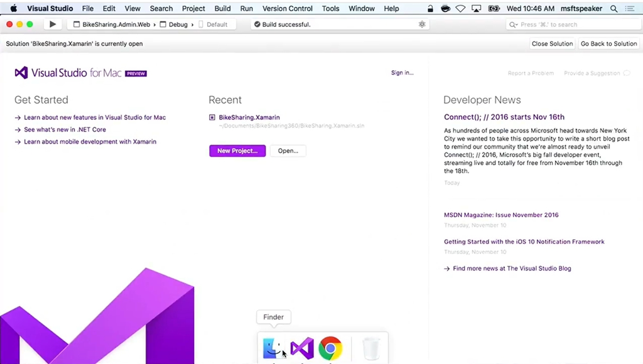
Task: Open Learn about mobile development with Xamarin
Action: pos(90,141)
